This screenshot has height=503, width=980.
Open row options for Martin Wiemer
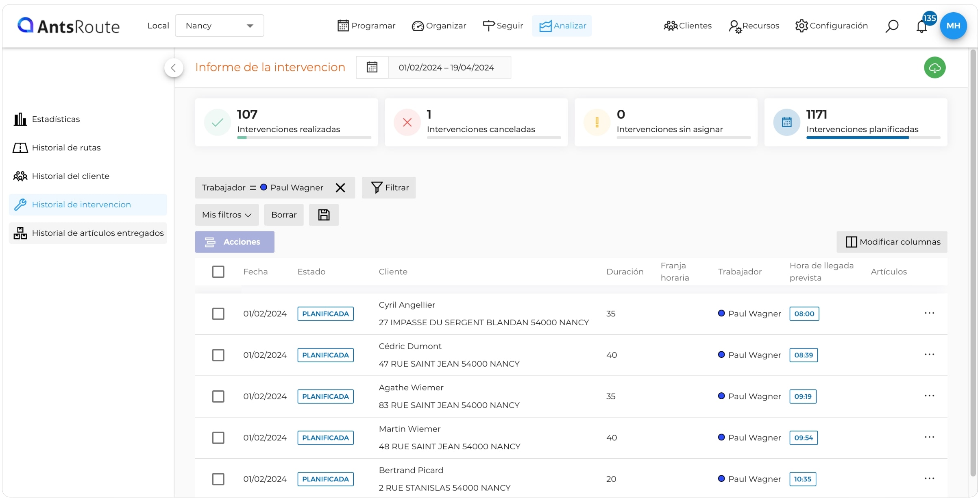(x=929, y=437)
